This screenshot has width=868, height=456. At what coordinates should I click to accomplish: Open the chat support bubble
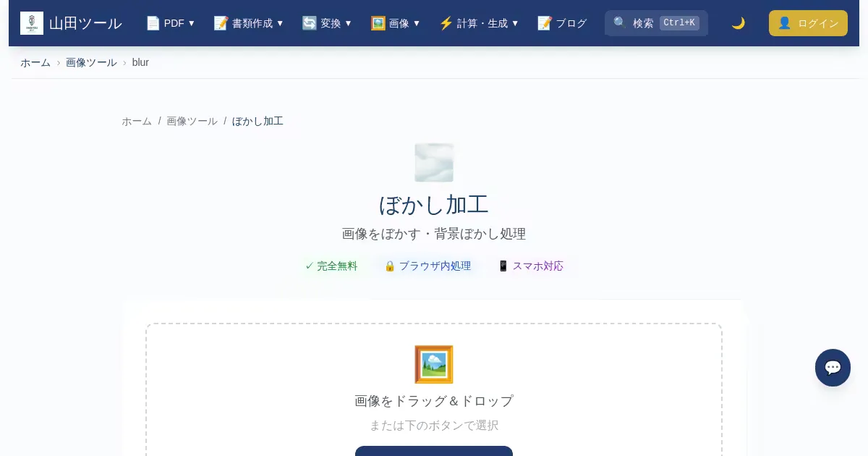[x=833, y=368]
